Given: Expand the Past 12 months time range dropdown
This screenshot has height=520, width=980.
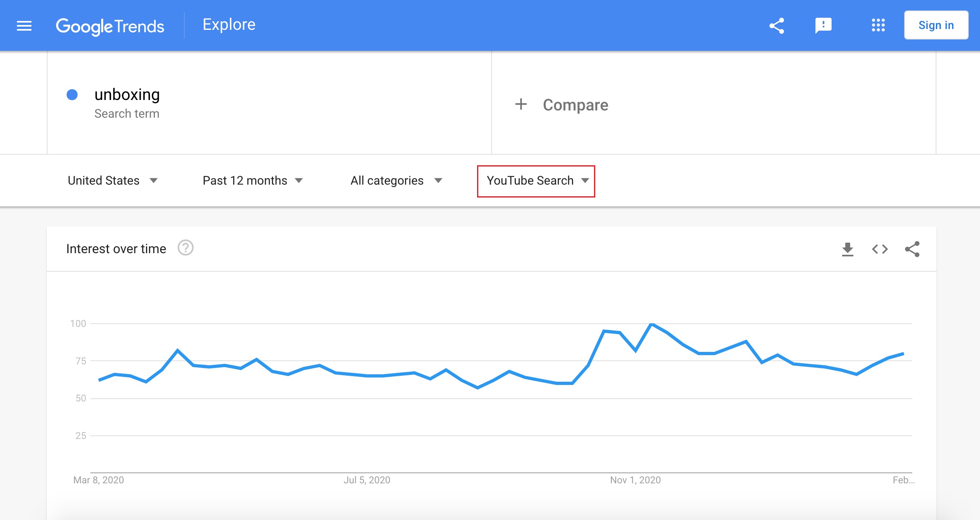Looking at the screenshot, I should pyautogui.click(x=252, y=180).
